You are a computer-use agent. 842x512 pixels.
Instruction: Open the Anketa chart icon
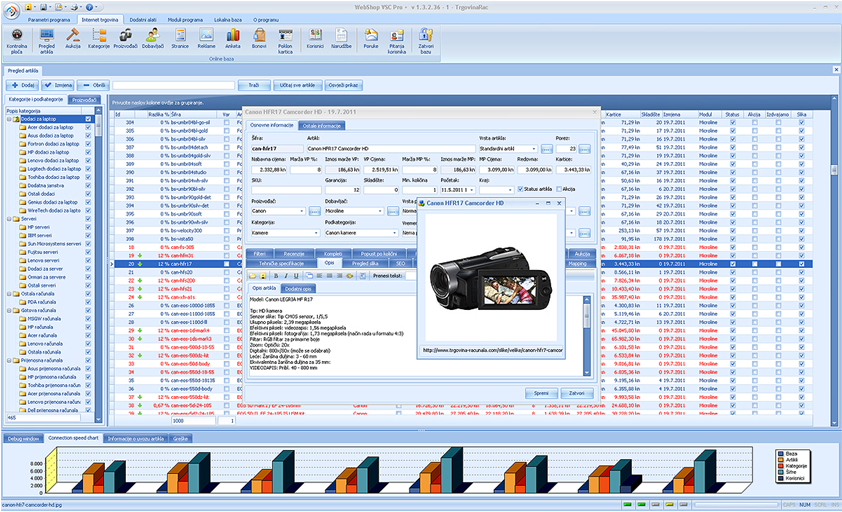click(233, 39)
